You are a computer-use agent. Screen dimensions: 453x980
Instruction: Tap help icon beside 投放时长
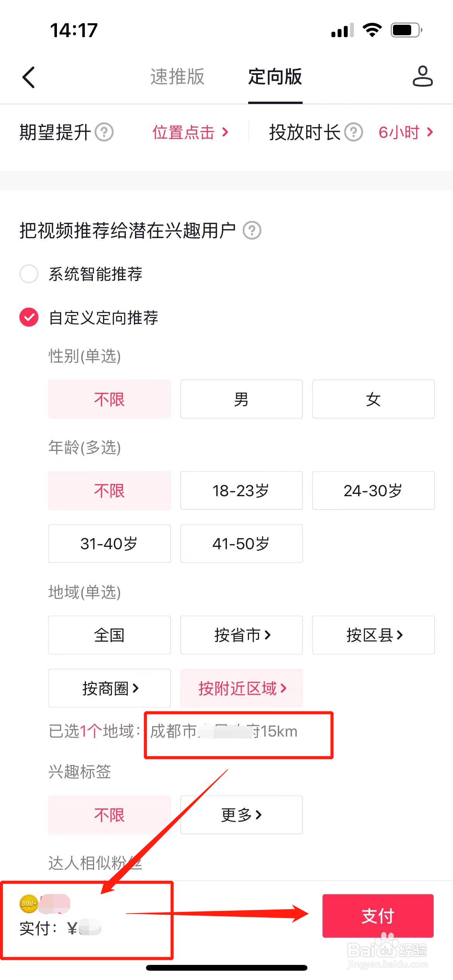click(353, 132)
